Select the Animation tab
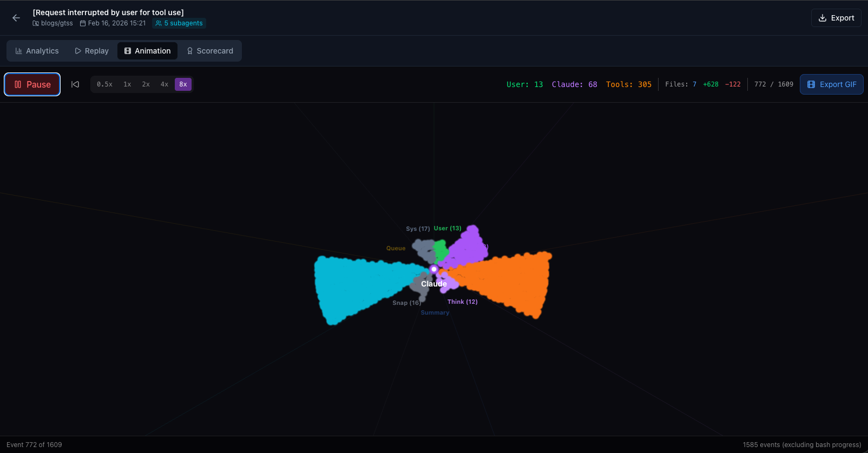 point(147,51)
